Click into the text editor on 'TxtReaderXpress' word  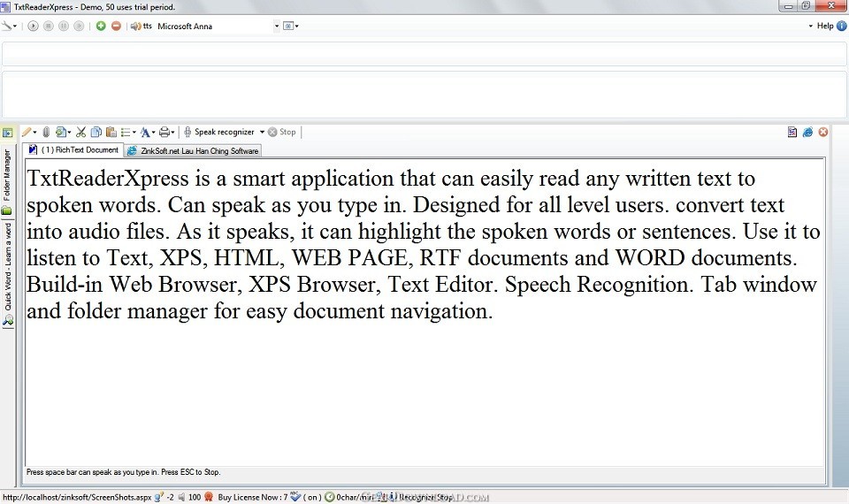[108, 178]
